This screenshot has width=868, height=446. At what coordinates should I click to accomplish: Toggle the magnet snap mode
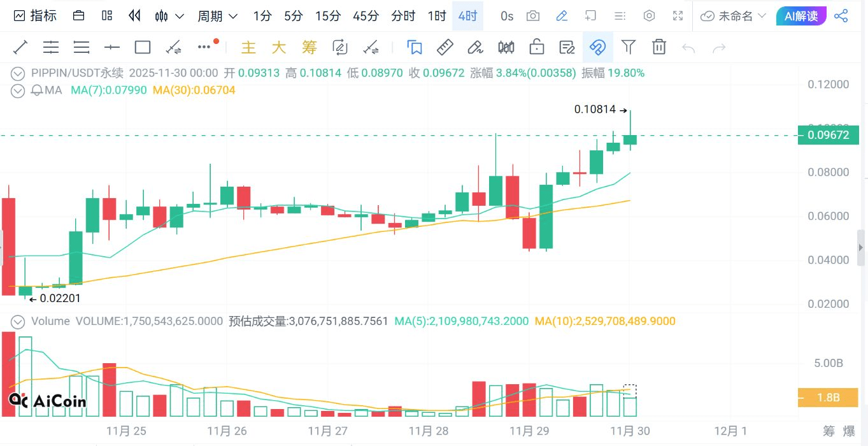[x=598, y=47]
